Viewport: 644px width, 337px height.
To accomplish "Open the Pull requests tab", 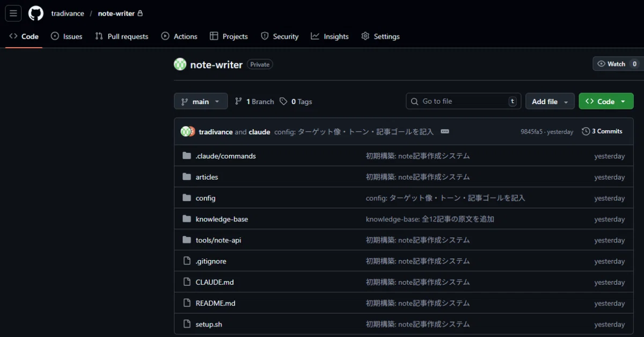I will coord(121,36).
